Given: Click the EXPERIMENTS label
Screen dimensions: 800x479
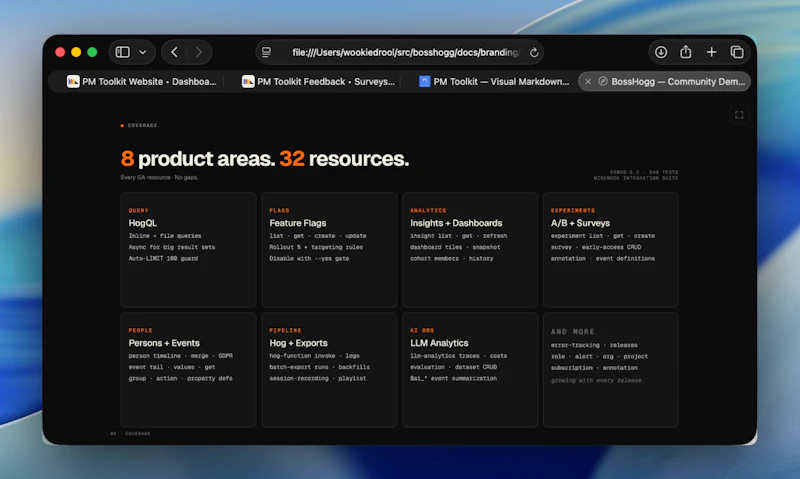Looking at the screenshot, I should pyautogui.click(x=572, y=210).
